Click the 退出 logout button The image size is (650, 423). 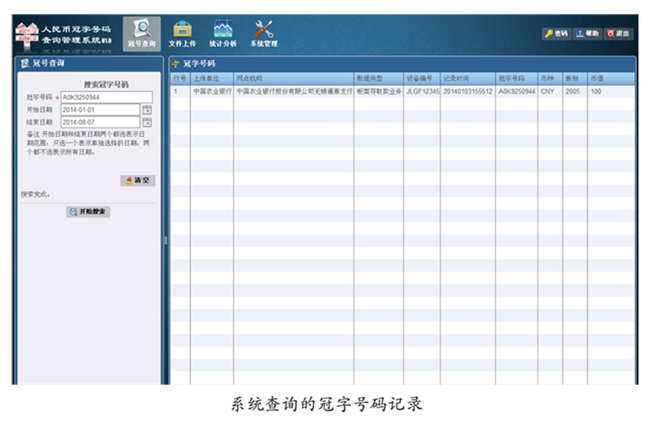click(x=618, y=33)
